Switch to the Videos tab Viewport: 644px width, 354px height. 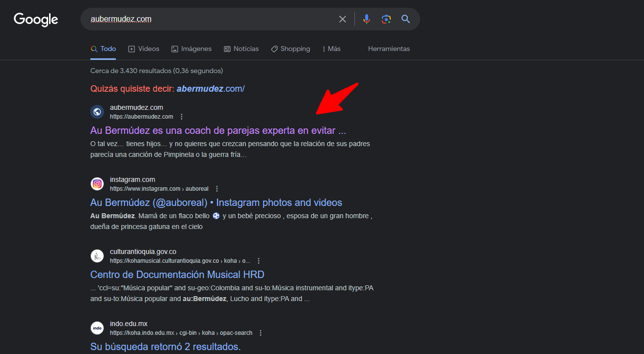coord(144,49)
